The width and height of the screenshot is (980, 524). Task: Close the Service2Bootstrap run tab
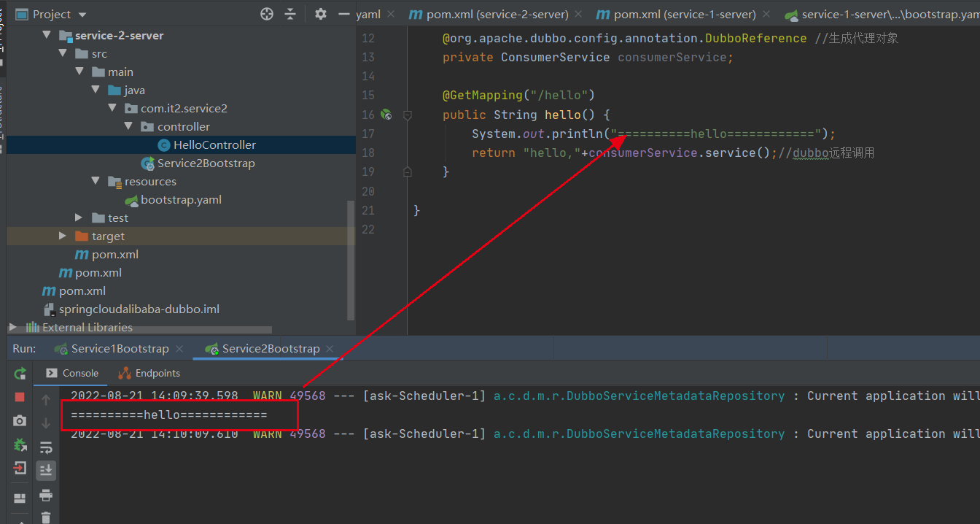pyautogui.click(x=330, y=349)
